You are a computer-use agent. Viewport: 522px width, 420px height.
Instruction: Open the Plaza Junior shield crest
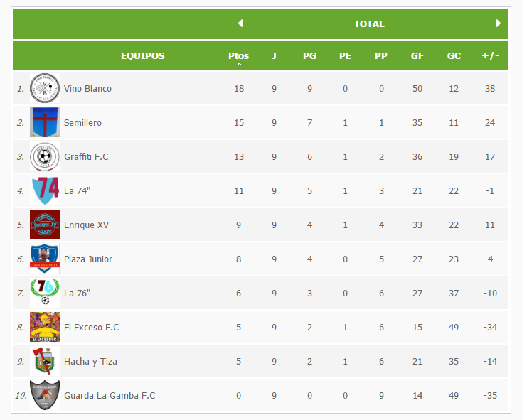coord(45,259)
